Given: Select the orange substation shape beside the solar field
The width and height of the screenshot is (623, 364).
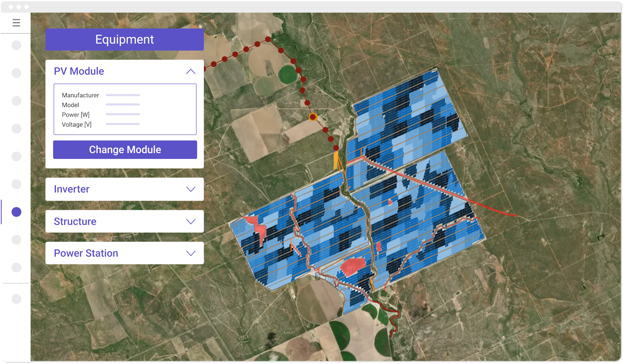Looking at the screenshot, I should 337,161.
